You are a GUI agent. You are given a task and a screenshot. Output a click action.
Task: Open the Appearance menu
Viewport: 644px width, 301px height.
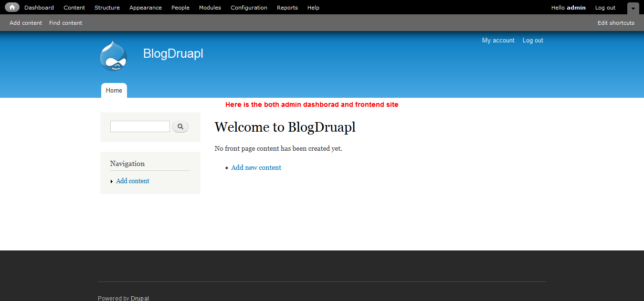pos(145,7)
